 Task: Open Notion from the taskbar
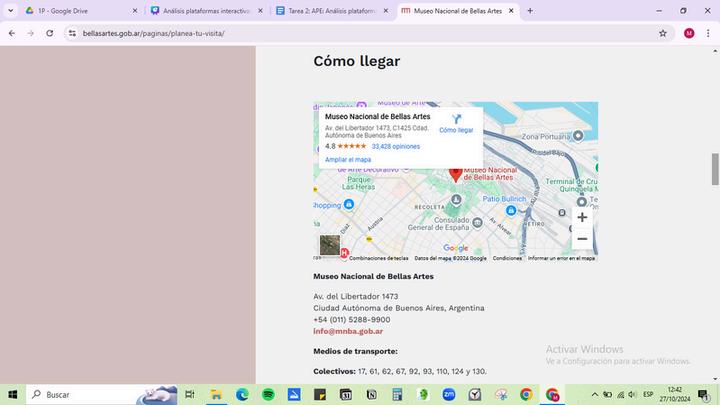[371, 394]
